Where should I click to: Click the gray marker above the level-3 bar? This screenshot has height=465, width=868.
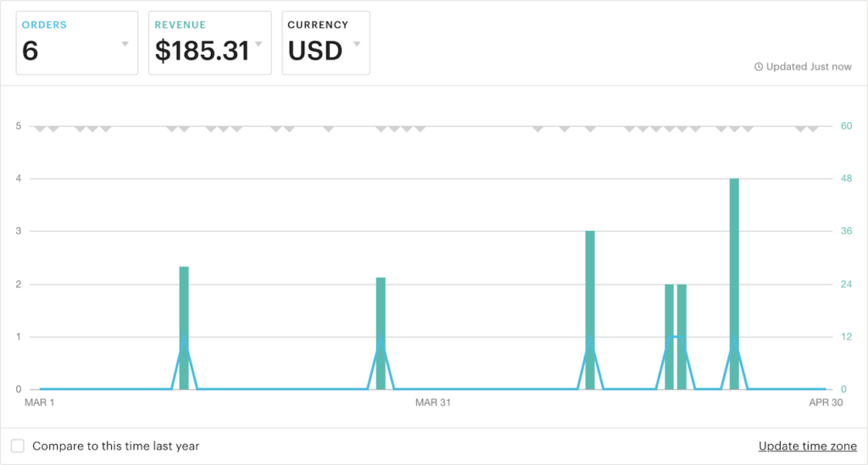[x=590, y=129]
